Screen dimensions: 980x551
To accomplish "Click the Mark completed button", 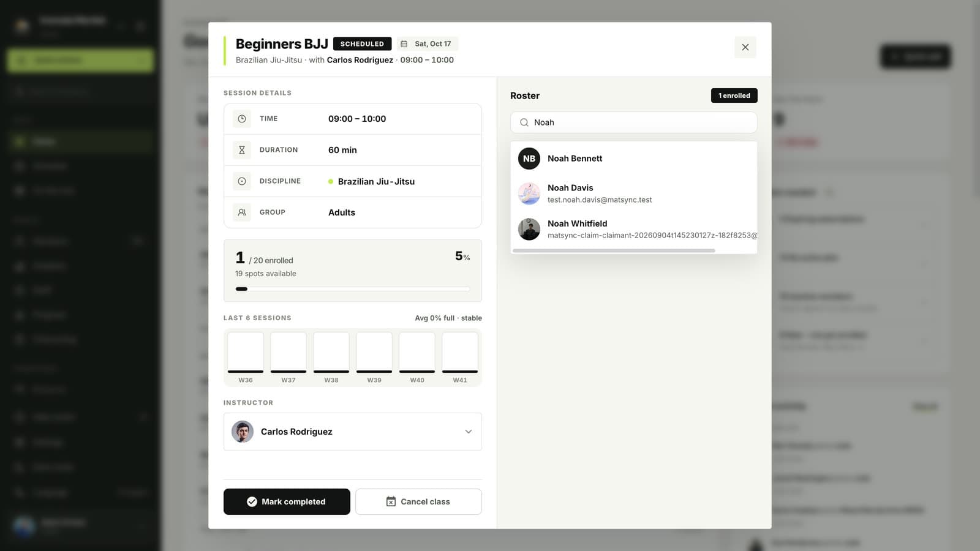I will click(x=287, y=501).
